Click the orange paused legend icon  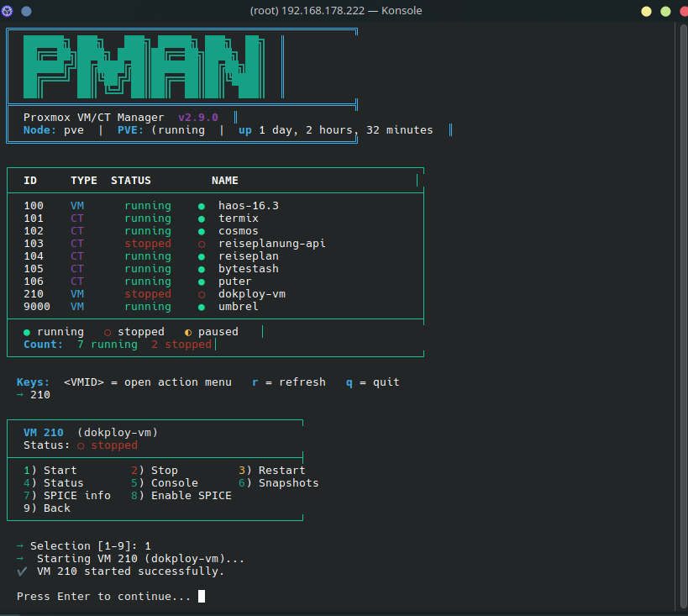tap(188, 332)
